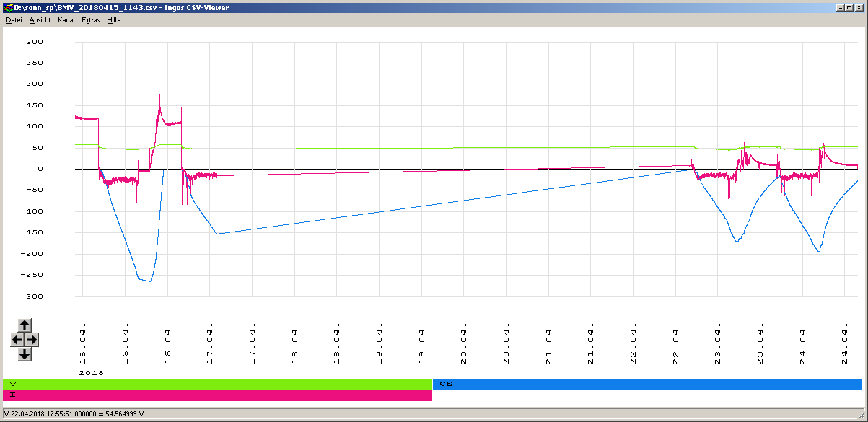Screen dimensions: 868x422
Task: Open the Ansicht menu
Action: click(40, 20)
